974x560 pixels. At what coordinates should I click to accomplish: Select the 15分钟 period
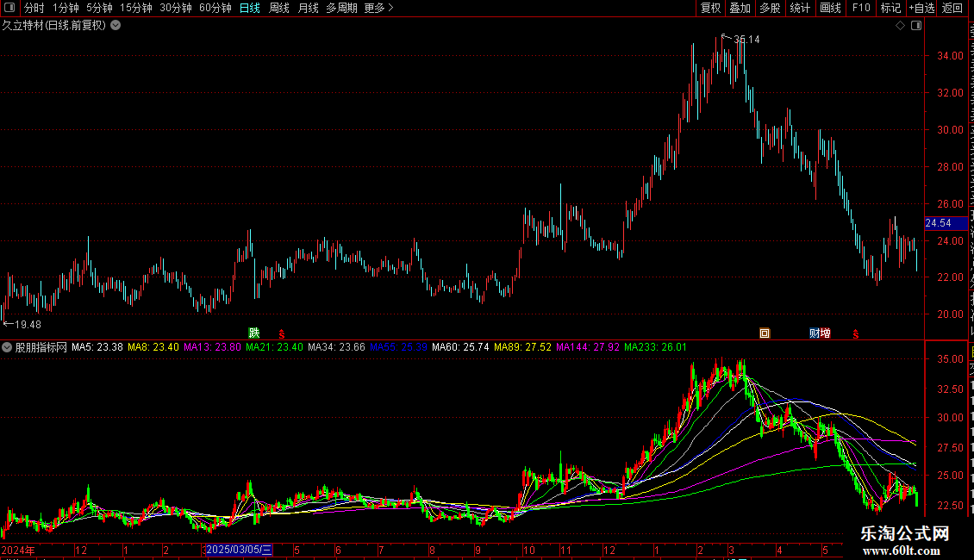pyautogui.click(x=135, y=8)
